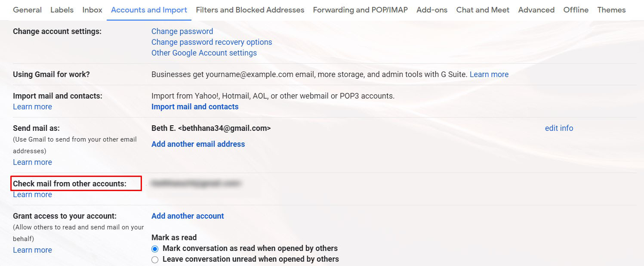The image size is (644, 266).
Task: Switch to Chat and Meet tab
Action: pos(483,10)
